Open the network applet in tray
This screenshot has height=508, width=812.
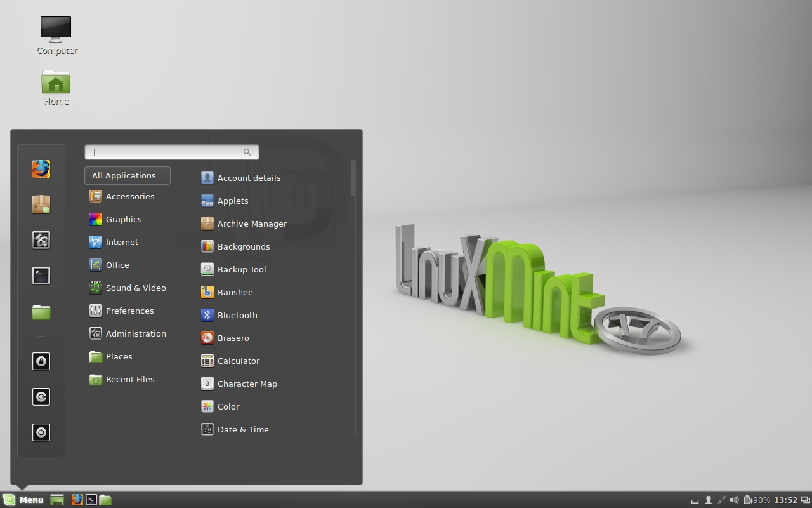click(x=721, y=500)
